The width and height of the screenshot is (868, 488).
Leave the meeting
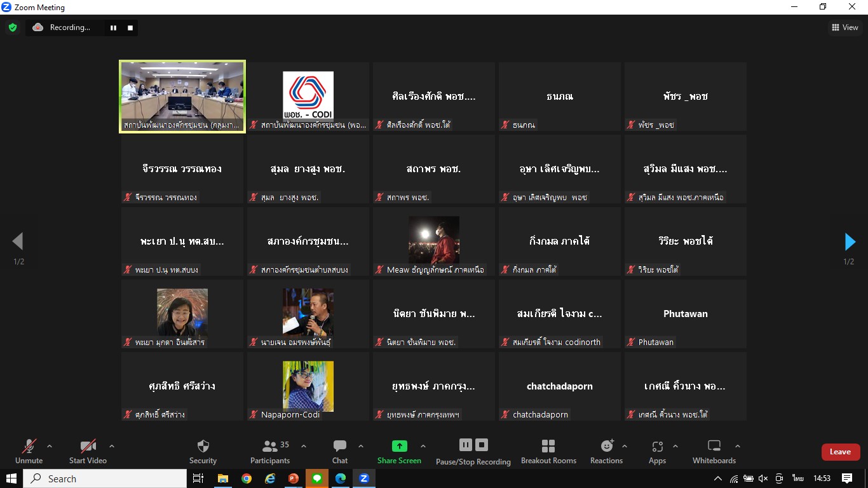[840, 452]
